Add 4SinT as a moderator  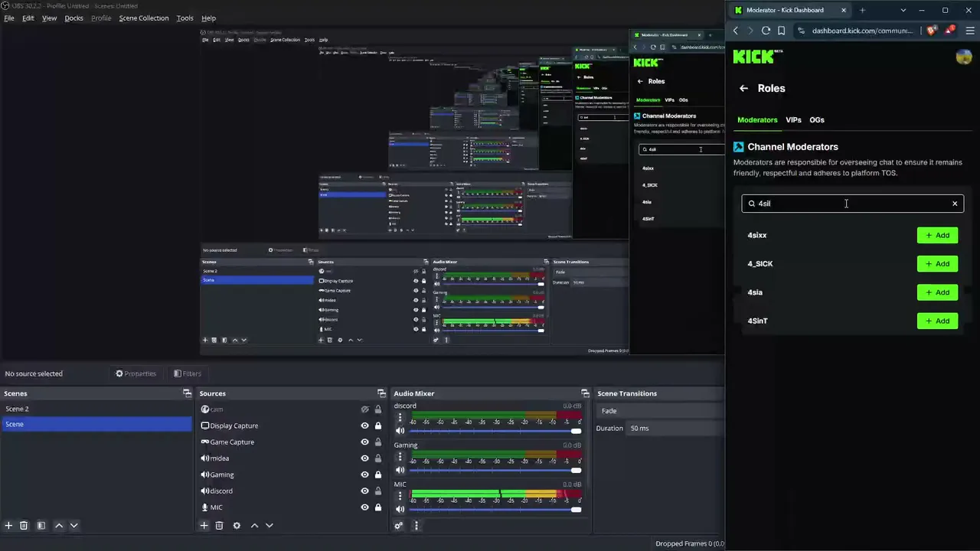(x=937, y=321)
